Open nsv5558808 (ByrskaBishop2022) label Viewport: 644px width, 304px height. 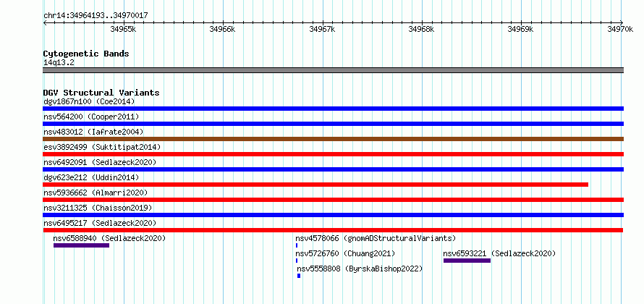[360, 269]
